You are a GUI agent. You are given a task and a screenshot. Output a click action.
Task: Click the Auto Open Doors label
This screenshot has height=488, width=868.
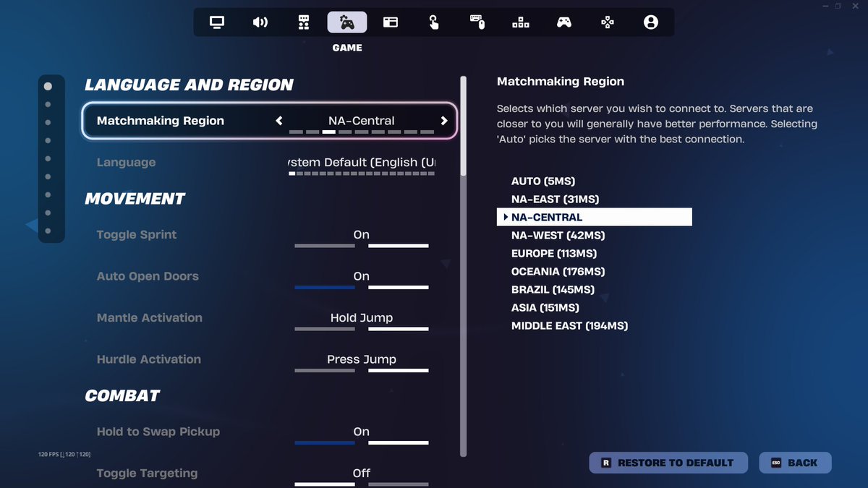148,276
